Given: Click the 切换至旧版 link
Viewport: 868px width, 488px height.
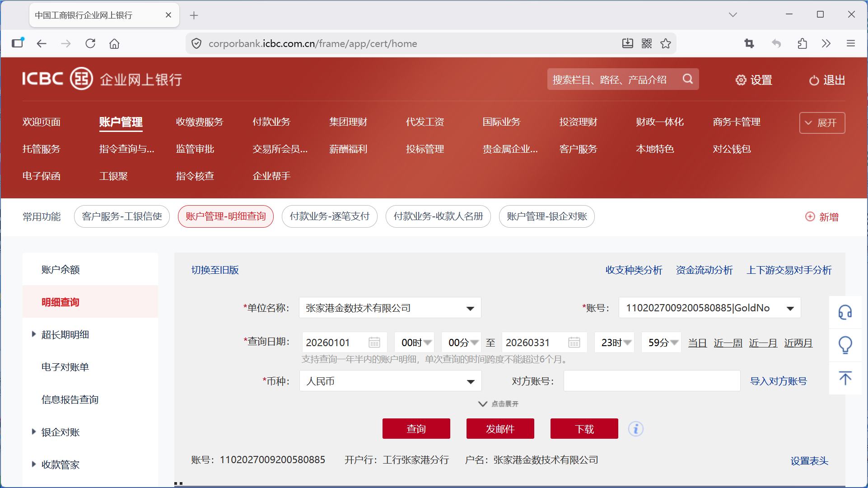Looking at the screenshot, I should point(215,270).
